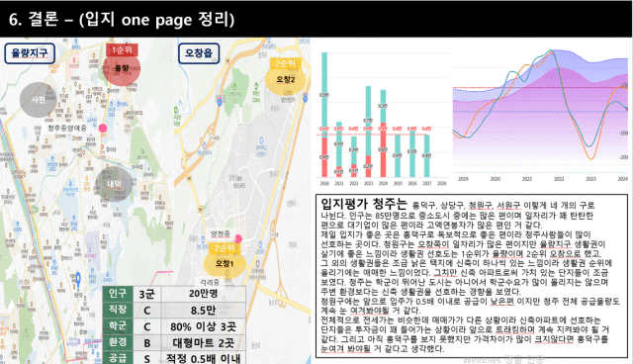Image resolution: width=633 pixels, height=364 pixels.
Task: Click the 환경 green table cell
Action: click(x=118, y=342)
